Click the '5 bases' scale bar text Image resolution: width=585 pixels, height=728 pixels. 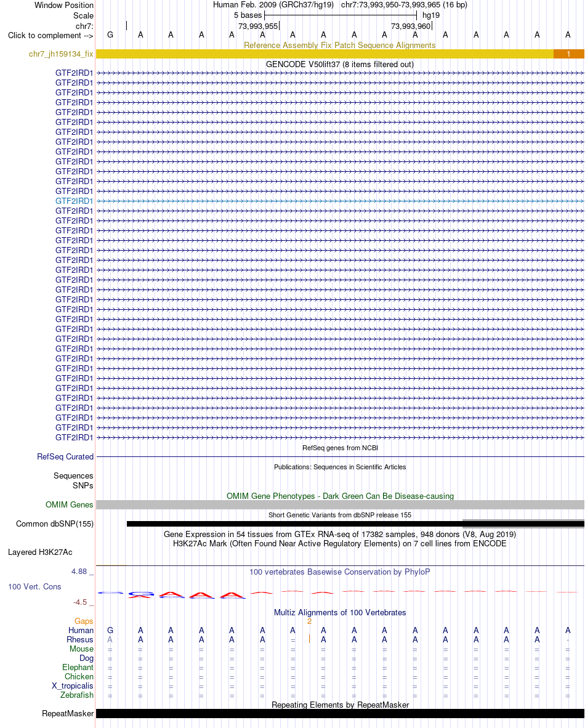(x=248, y=15)
